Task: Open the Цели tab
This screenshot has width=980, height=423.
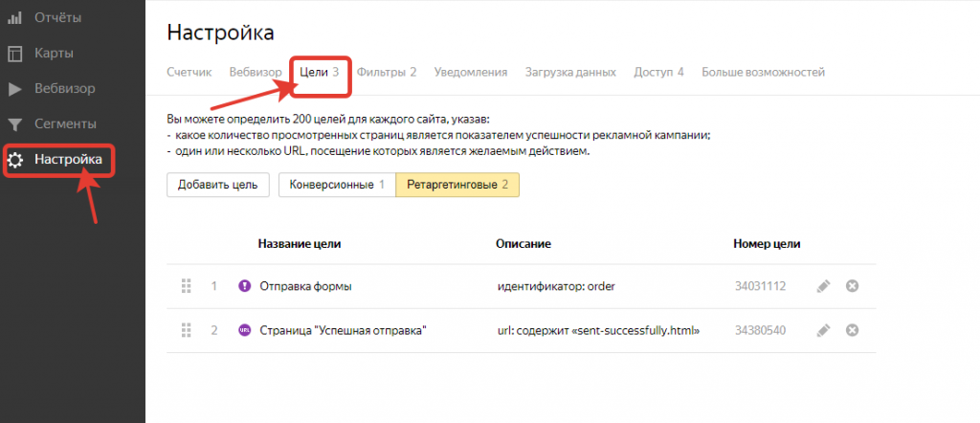Action: pos(320,72)
